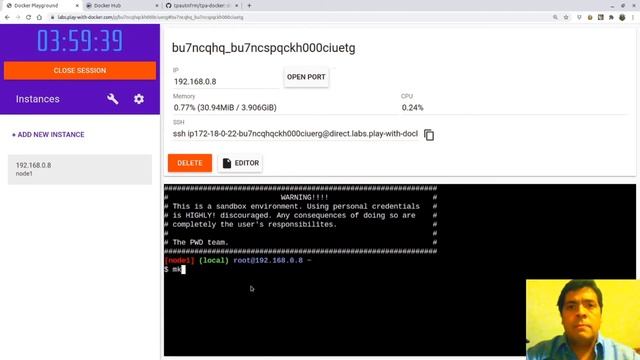Image resolution: width=640 pixels, height=360 pixels.
Task: Open the browser three-dot menu
Action: pos(633,17)
